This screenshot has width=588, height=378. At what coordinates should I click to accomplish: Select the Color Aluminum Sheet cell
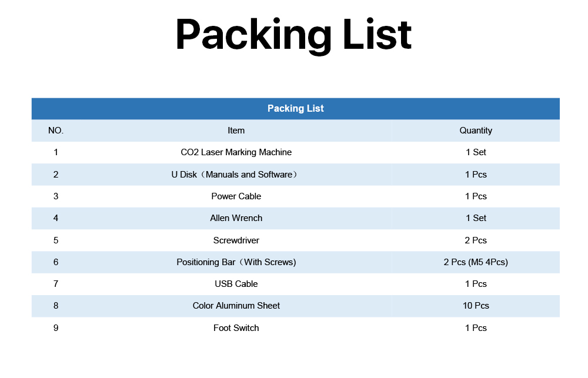click(236, 306)
